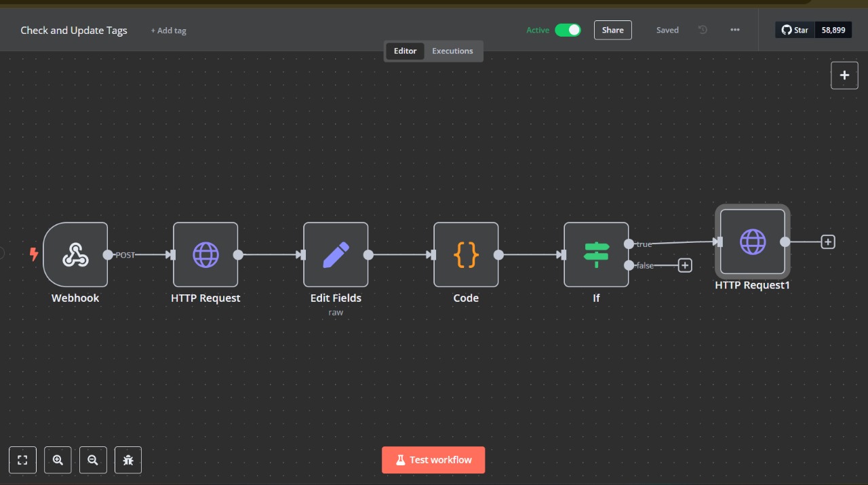
Task: Select the If node signpost icon
Action: pyautogui.click(x=596, y=254)
